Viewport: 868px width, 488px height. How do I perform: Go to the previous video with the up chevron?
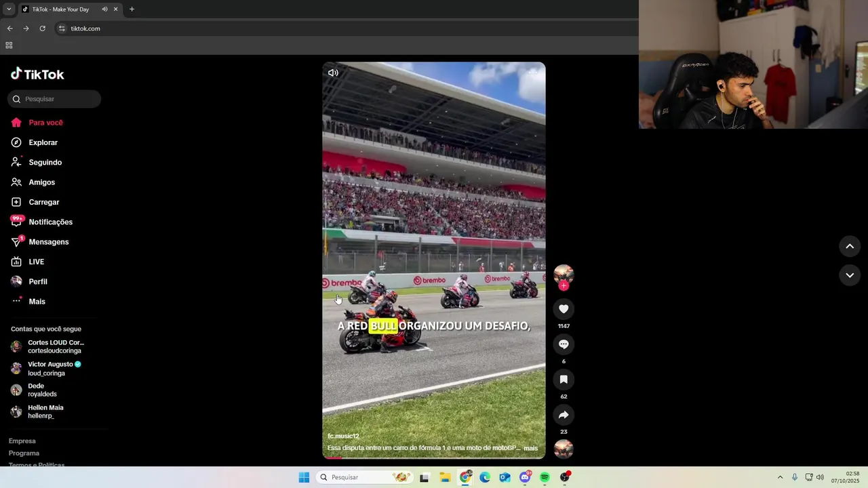[x=850, y=246]
